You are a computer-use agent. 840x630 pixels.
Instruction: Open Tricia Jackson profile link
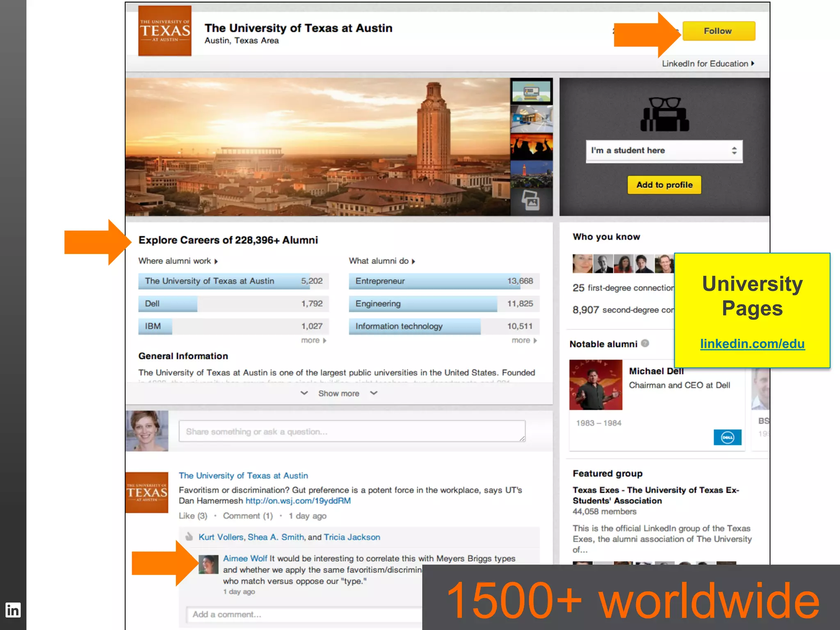352,537
